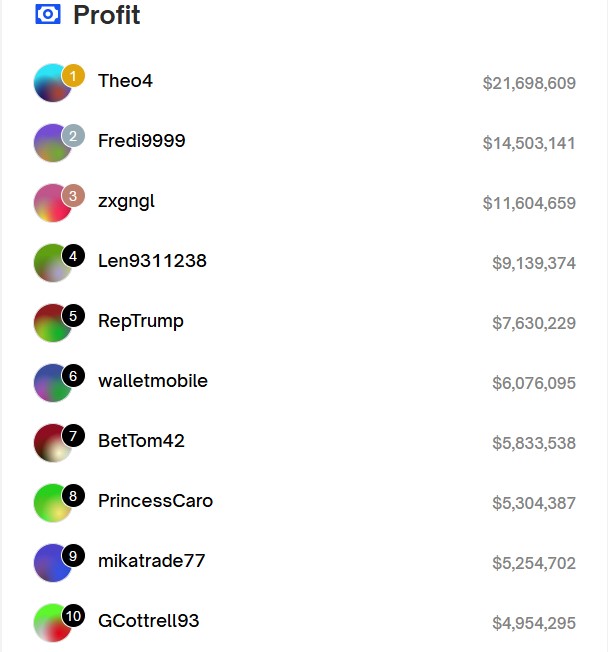Select PrincessCaro's green avatar
Image resolution: width=608 pixels, height=652 pixels.
(52, 503)
